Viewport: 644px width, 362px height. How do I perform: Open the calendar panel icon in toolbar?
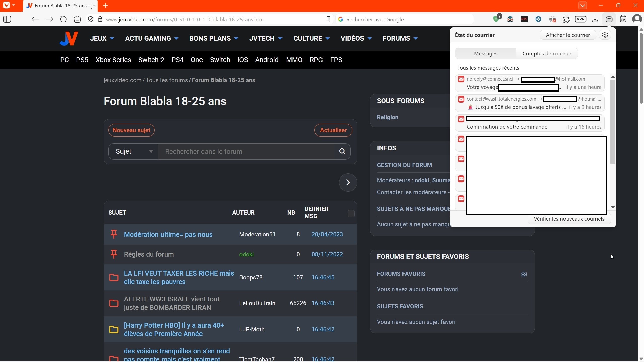[623, 19]
